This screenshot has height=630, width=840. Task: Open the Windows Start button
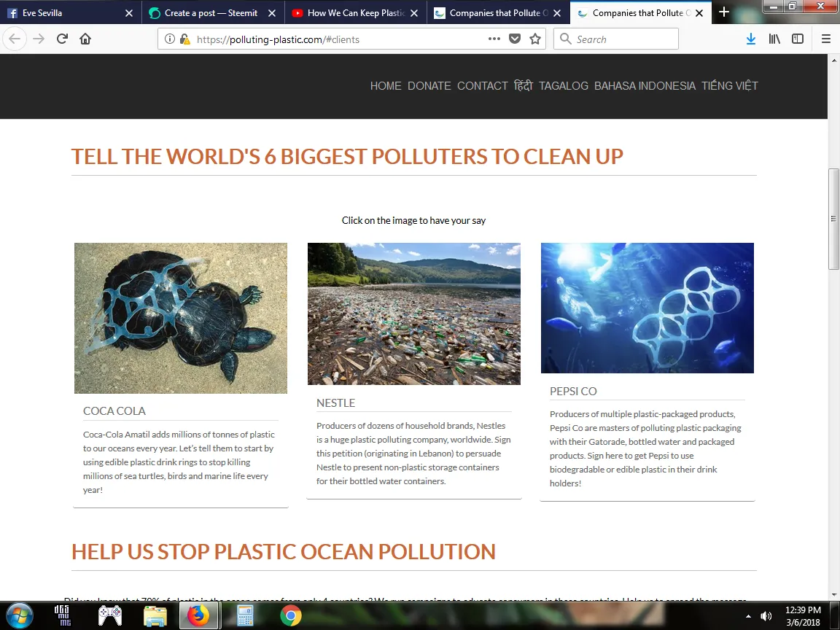19,615
